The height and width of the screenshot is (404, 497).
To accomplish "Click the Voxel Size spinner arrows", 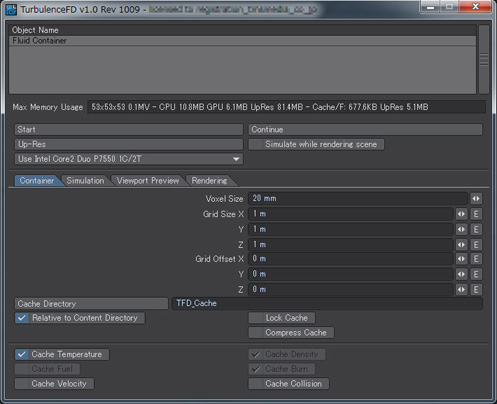I will pos(476,199).
